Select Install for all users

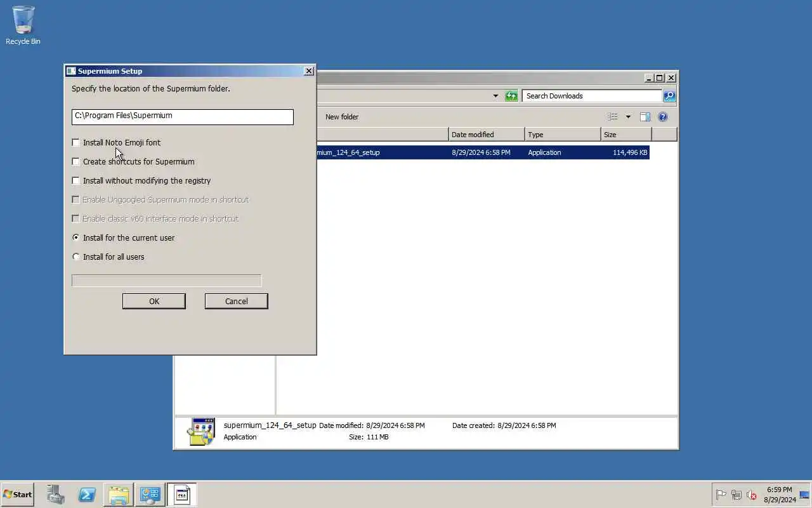coord(76,257)
